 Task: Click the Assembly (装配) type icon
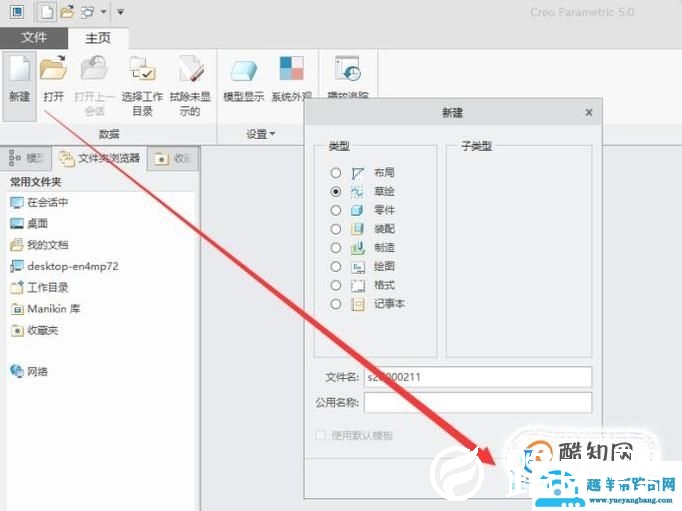click(358, 229)
